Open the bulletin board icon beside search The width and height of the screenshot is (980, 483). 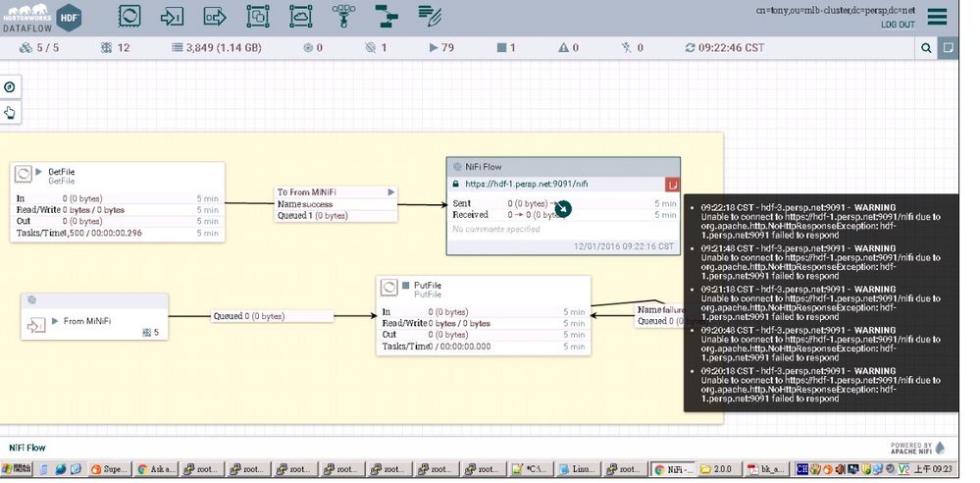point(948,47)
